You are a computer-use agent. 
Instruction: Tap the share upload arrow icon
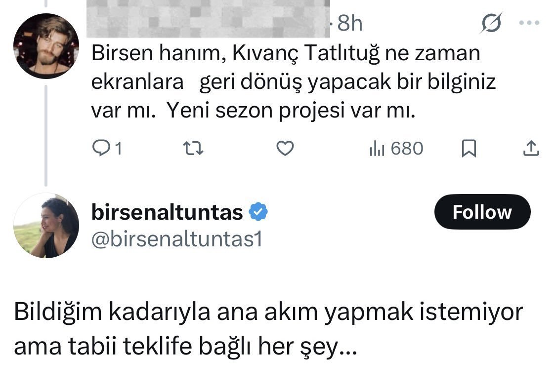pos(530,148)
